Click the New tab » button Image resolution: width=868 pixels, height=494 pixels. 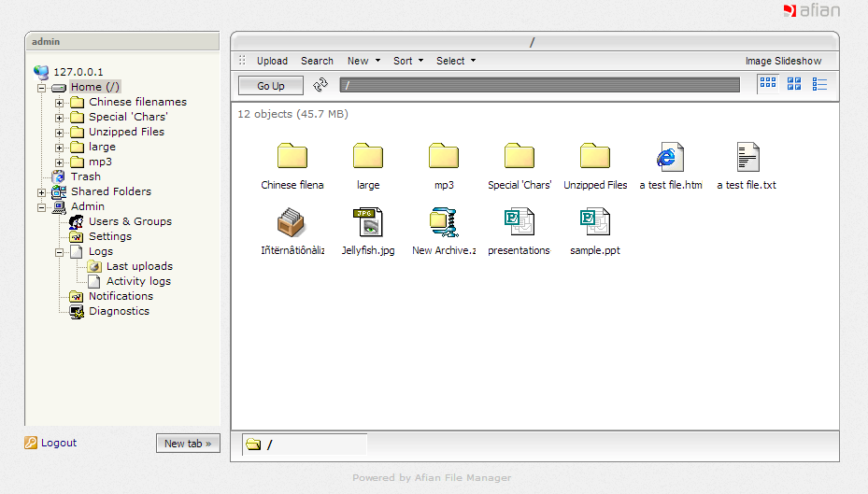(188, 444)
